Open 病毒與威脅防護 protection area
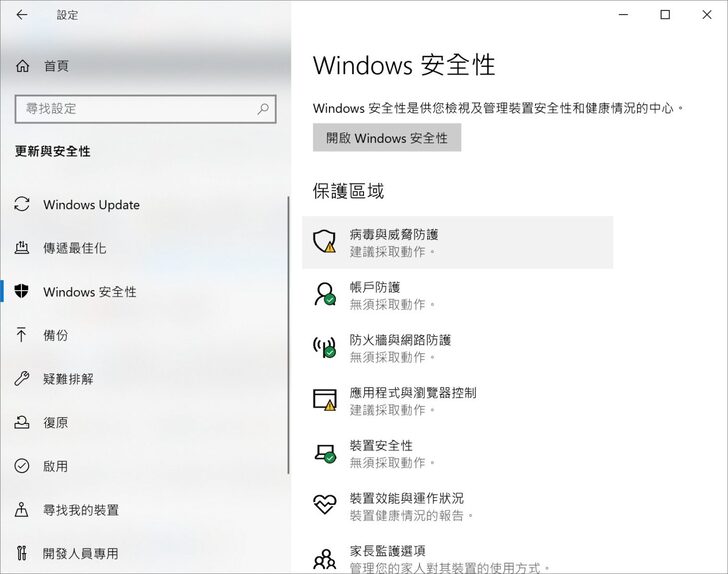The width and height of the screenshot is (728, 574). (457, 242)
